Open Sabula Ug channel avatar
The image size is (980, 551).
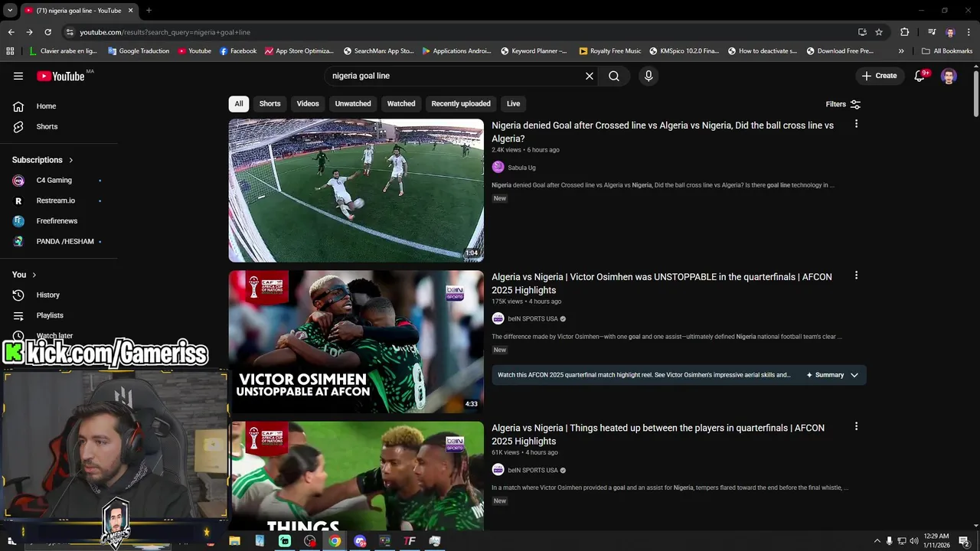[x=498, y=168]
